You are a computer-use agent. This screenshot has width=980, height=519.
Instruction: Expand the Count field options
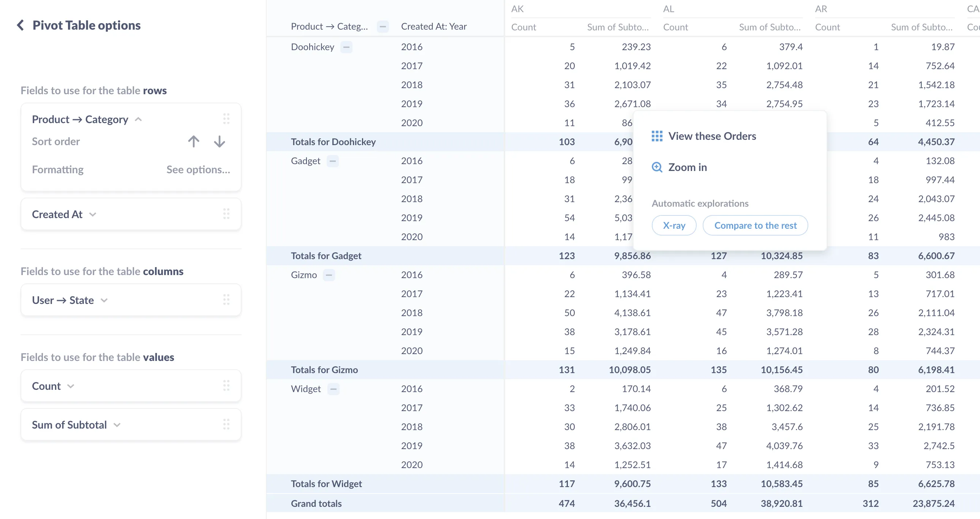[71, 386]
